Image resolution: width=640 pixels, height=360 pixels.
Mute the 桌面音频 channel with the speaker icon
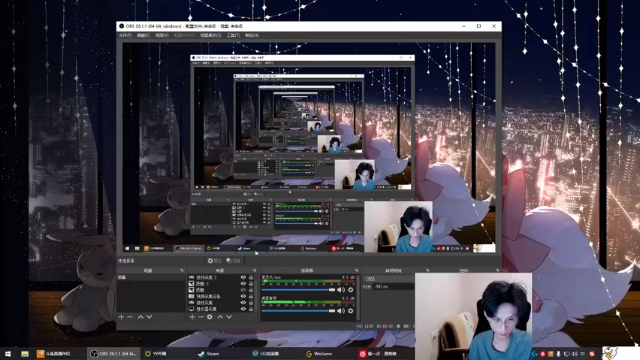pyautogui.click(x=341, y=311)
